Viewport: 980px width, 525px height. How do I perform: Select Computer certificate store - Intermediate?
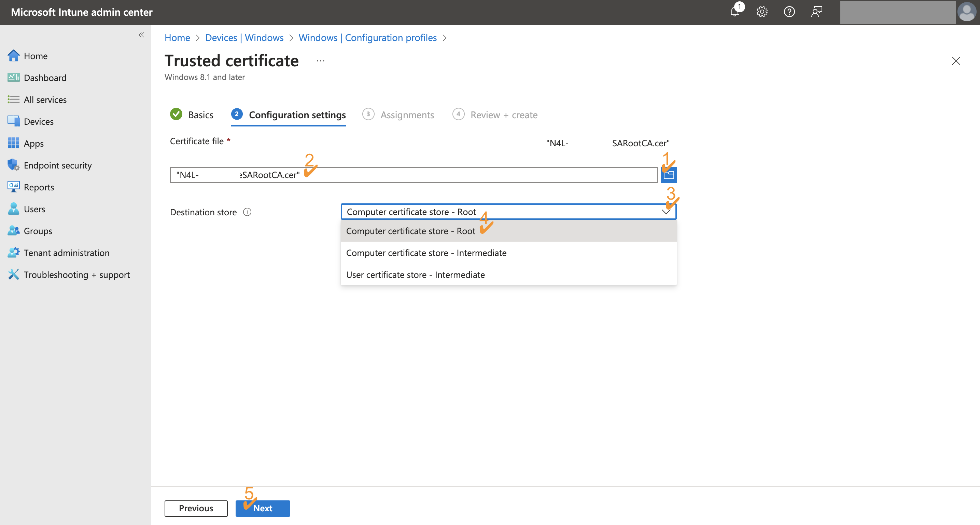pyautogui.click(x=426, y=252)
